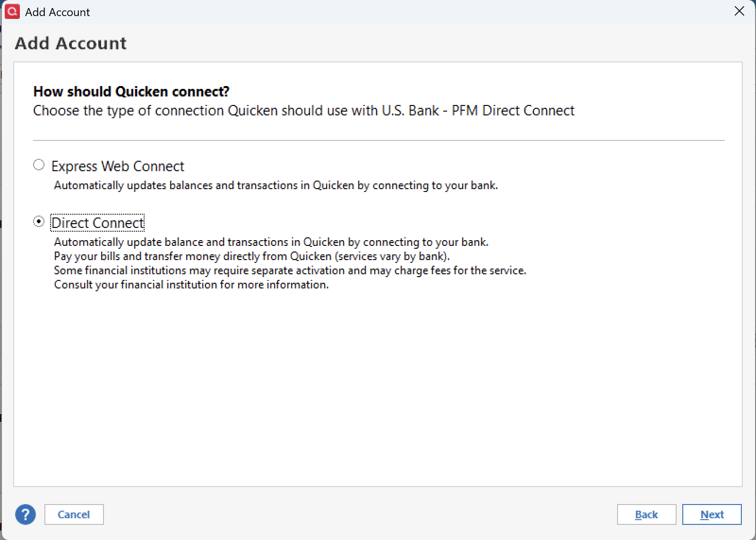Switch connection type back to Express Web Connect

pyautogui.click(x=39, y=165)
